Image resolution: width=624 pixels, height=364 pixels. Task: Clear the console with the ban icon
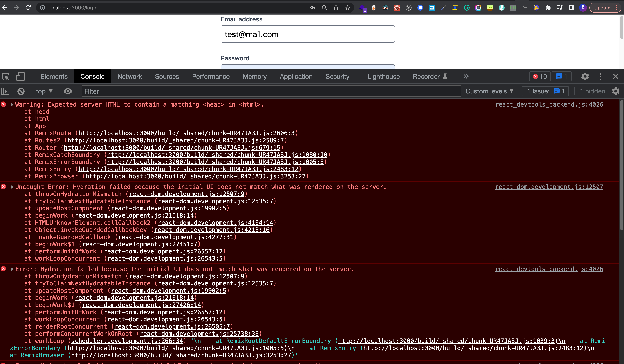(21, 91)
